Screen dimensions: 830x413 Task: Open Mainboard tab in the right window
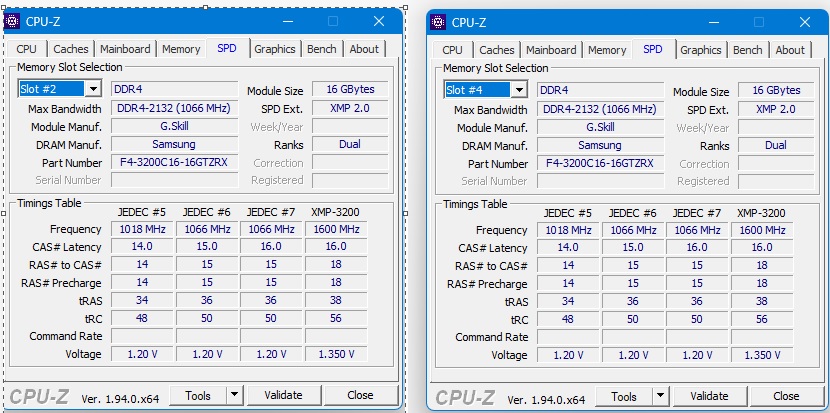tap(551, 50)
